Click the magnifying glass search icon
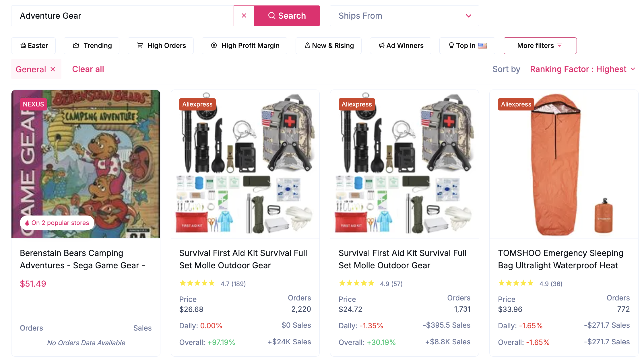The width and height of the screenshot is (644, 361). point(272,16)
